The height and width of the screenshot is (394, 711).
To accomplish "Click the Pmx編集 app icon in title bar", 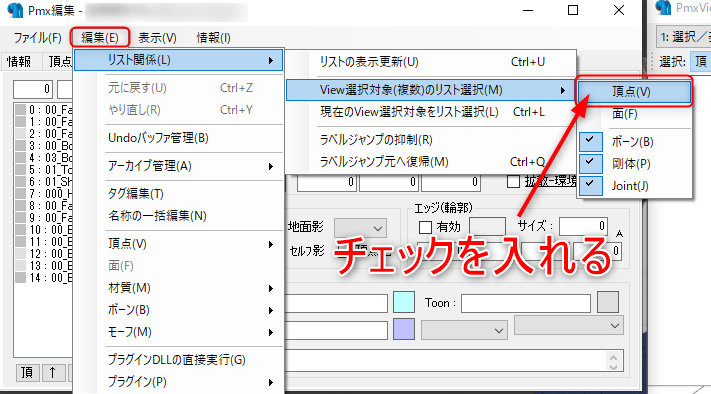I will pos(15,10).
